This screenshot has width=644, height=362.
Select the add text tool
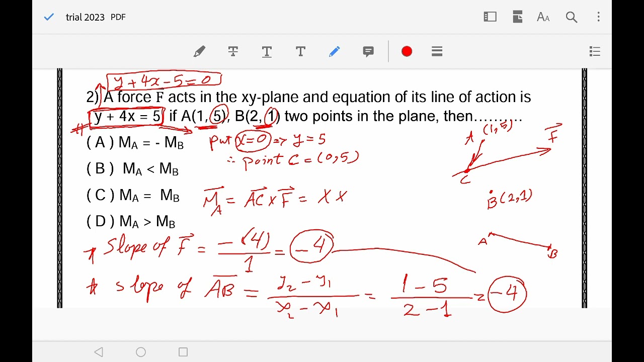pyautogui.click(x=300, y=51)
